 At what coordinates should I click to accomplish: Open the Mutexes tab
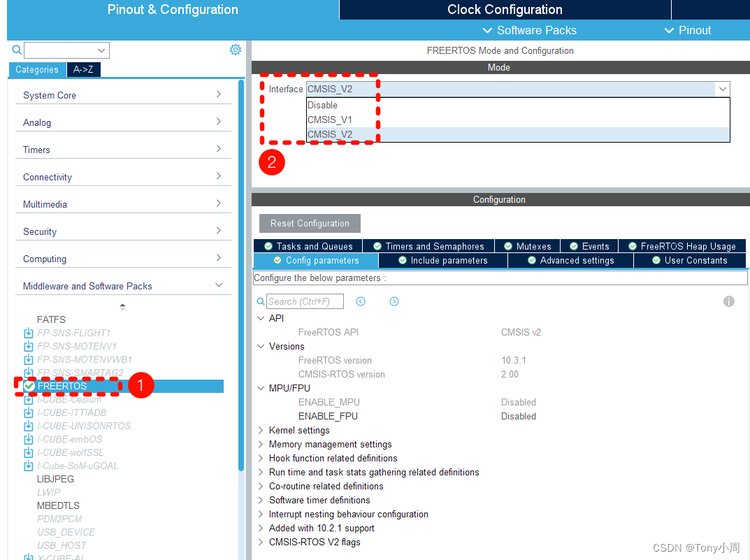[527, 246]
